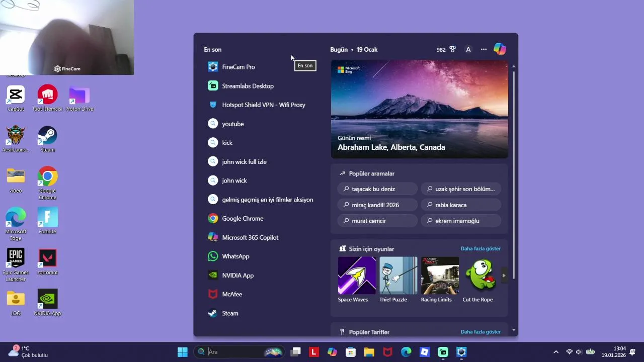Open Task View on the taskbar
Image resolution: width=644 pixels, height=362 pixels.
(x=295, y=352)
